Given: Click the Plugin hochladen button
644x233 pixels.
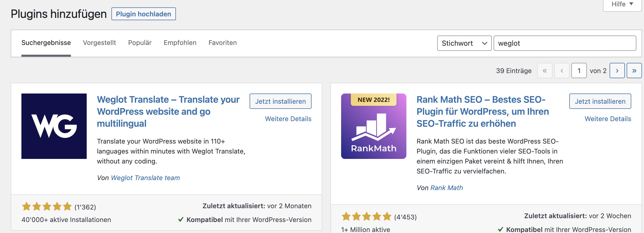Looking at the screenshot, I should pos(144,14).
